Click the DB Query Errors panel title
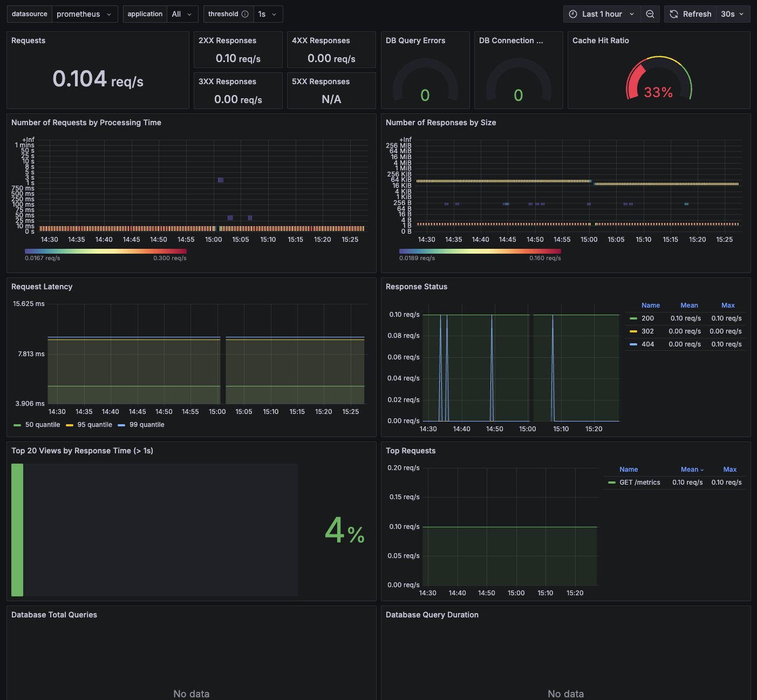 pos(415,40)
